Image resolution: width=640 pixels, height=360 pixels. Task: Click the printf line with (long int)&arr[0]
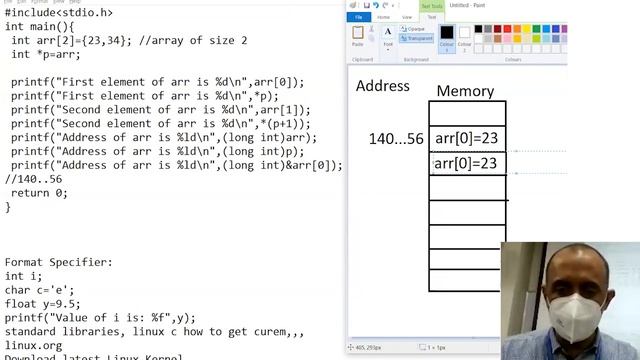(177, 165)
